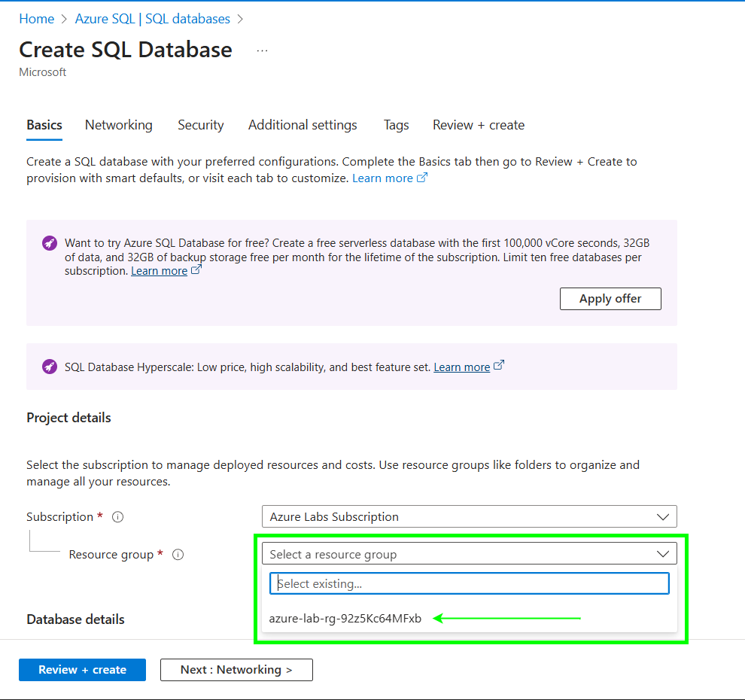Select azure-lab-rg-92z5Kc64MFxb resource group
745x700 pixels.
coord(345,619)
